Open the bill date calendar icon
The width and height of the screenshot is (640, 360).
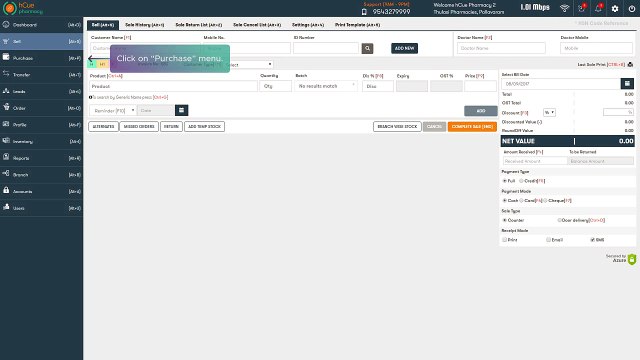click(627, 84)
